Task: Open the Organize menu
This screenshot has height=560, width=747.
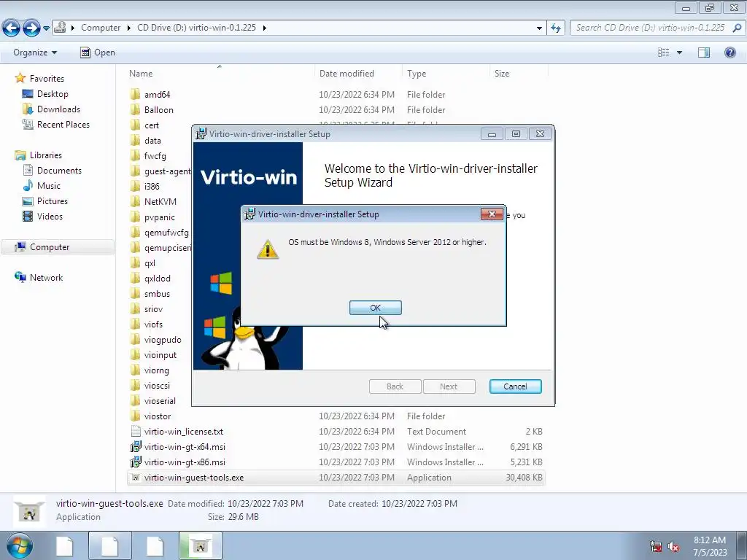Action: pos(35,52)
